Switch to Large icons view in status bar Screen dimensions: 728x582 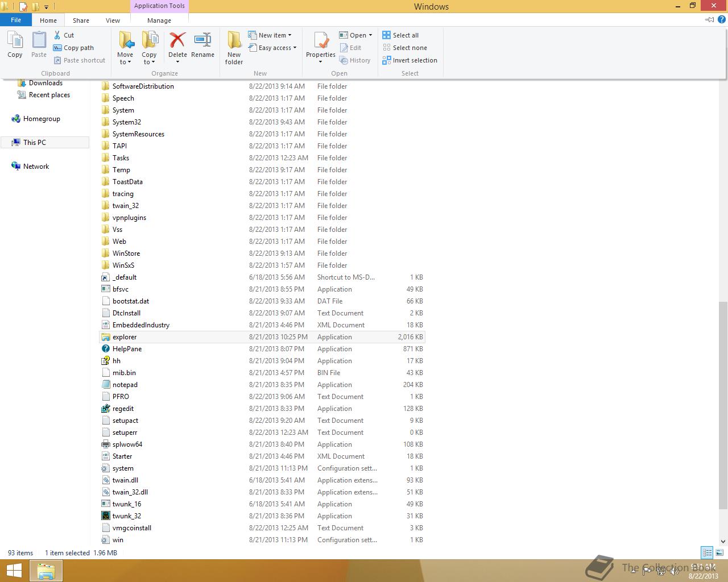coord(719,552)
